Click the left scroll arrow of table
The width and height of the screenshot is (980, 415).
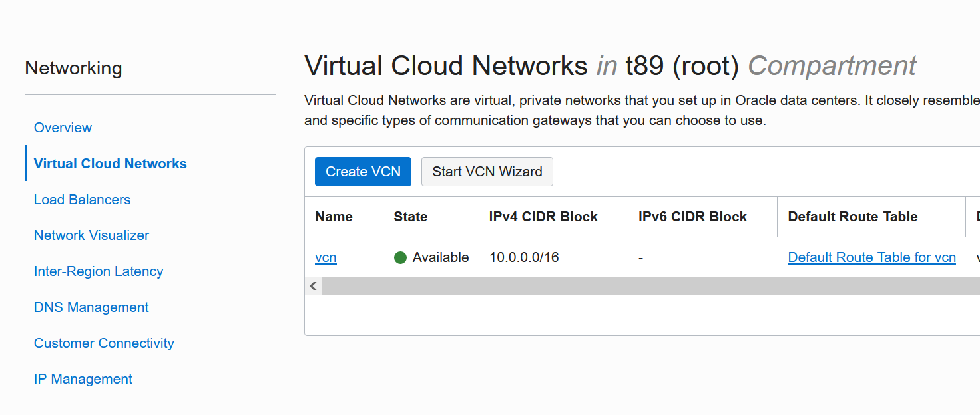click(x=313, y=286)
